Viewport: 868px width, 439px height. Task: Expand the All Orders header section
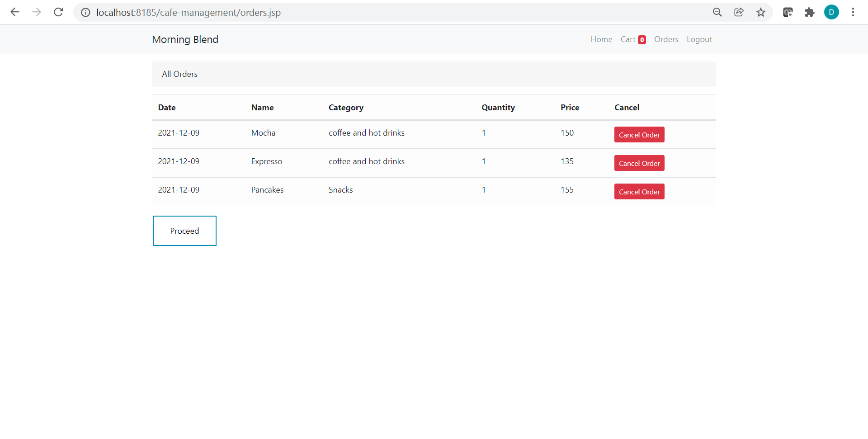click(x=179, y=74)
